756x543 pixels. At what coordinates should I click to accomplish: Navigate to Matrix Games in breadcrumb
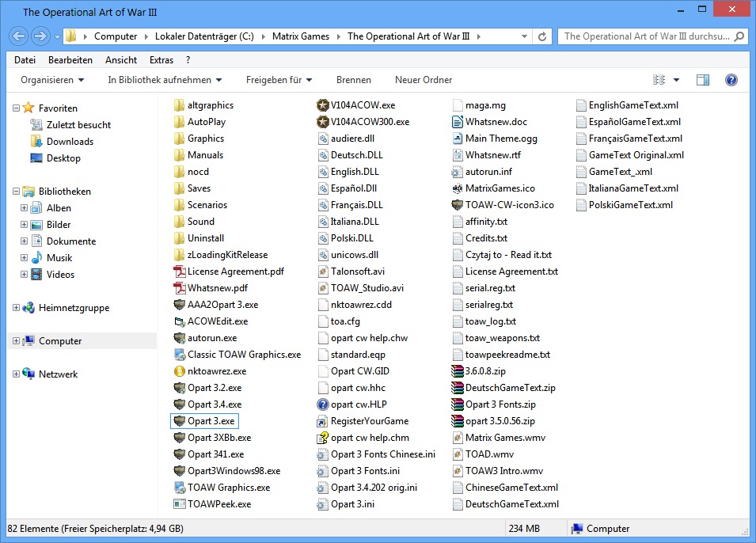pos(301,36)
